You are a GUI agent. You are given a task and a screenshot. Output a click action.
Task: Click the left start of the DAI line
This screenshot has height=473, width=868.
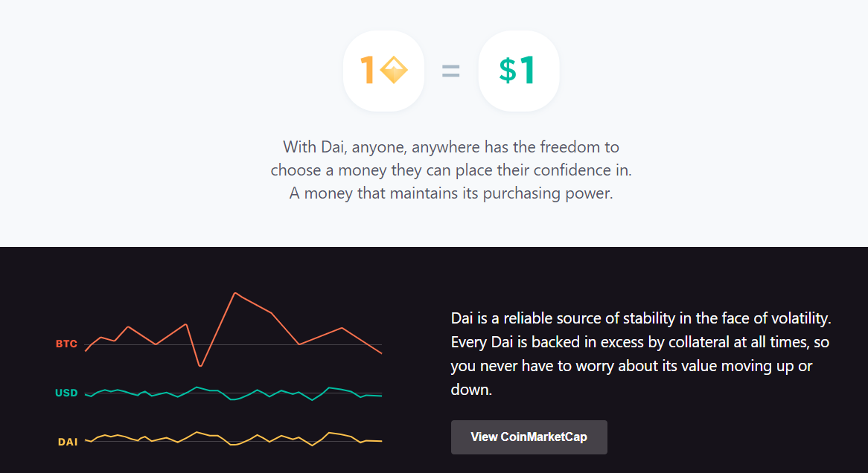(86, 440)
